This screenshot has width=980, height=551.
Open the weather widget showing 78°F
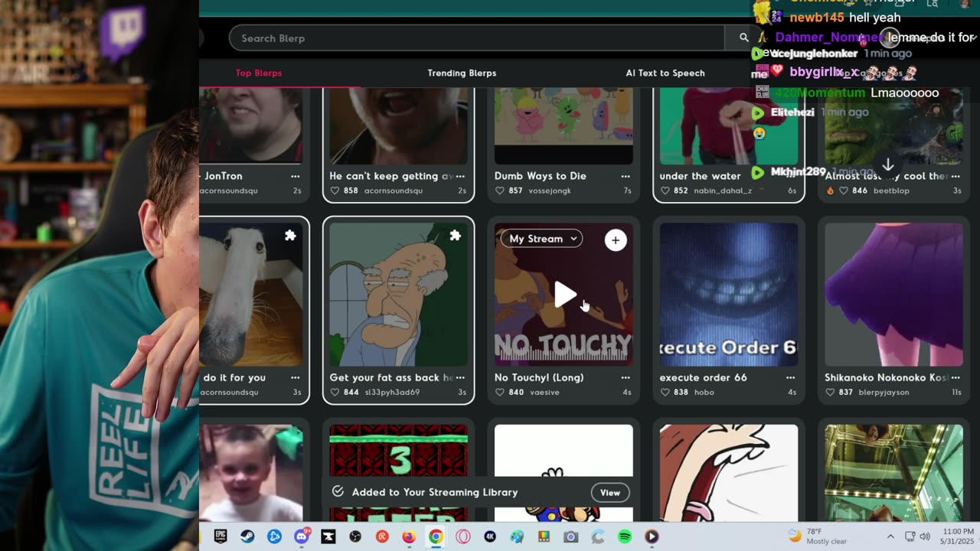[818, 536]
